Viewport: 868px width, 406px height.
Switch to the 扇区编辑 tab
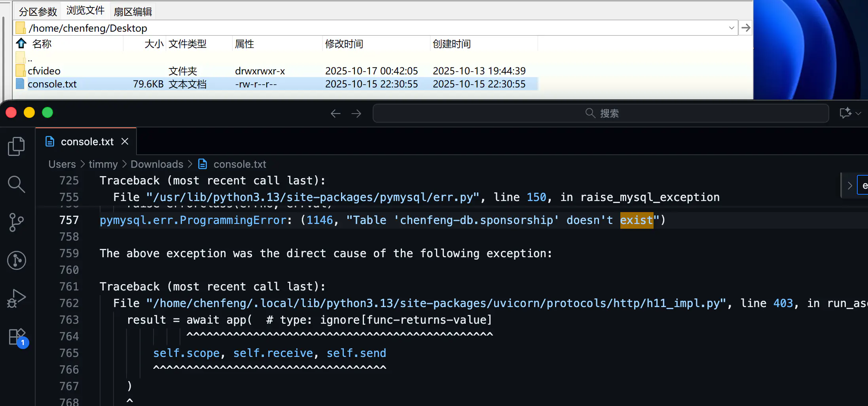(x=133, y=11)
